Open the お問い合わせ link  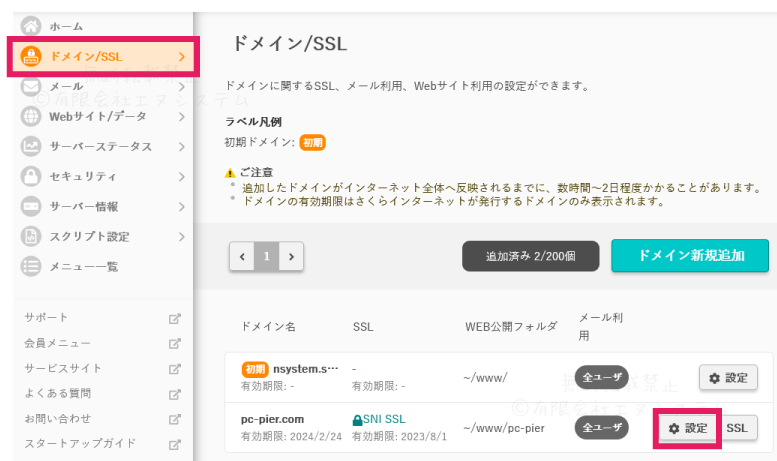57,419
